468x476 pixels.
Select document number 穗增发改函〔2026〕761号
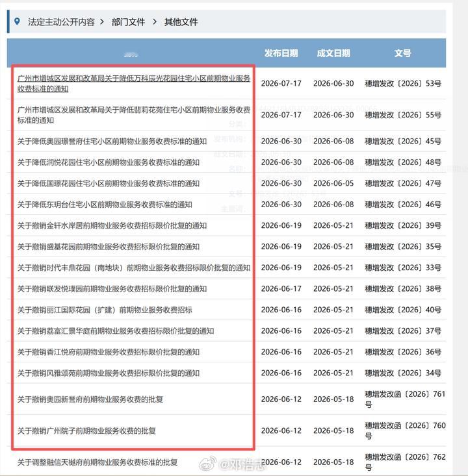tap(405, 399)
